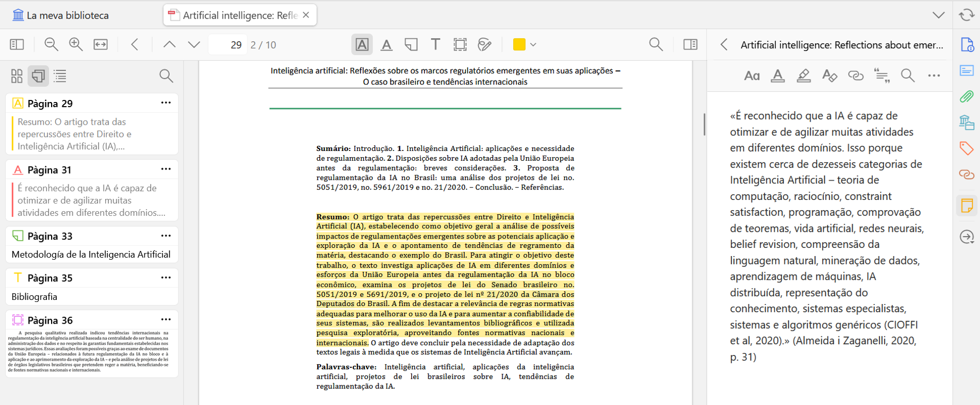The width and height of the screenshot is (980, 405).
Task: Choose text color in note editor
Action: [x=778, y=76]
